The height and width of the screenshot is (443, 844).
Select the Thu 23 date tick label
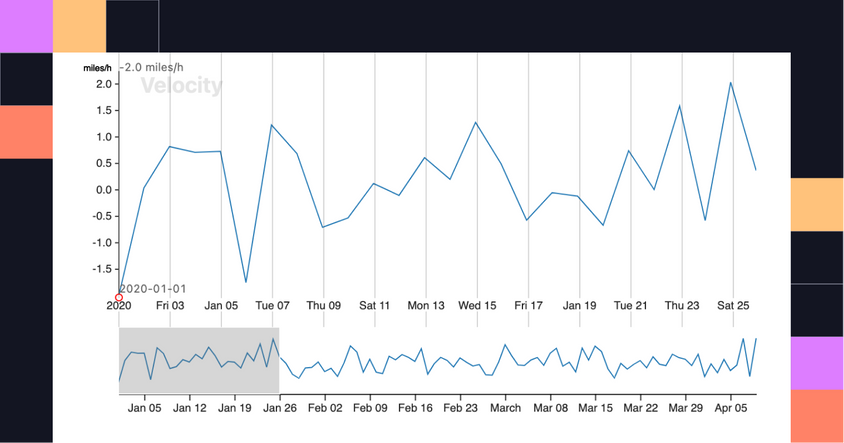click(681, 306)
